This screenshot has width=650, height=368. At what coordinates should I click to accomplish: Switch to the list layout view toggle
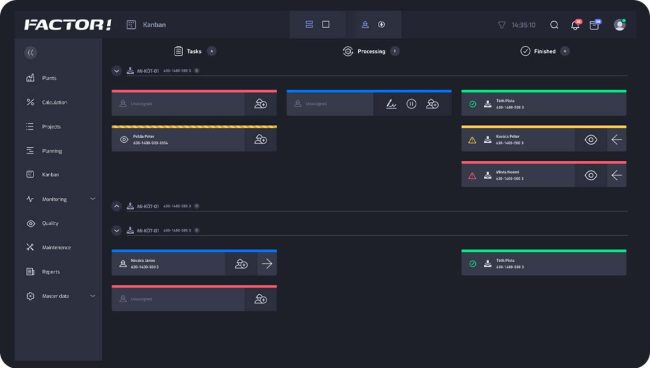[309, 24]
